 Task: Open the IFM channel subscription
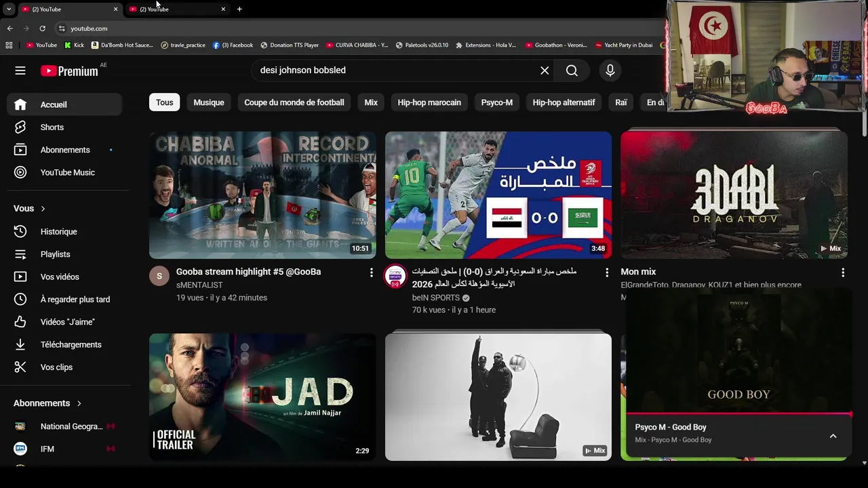tap(64, 449)
